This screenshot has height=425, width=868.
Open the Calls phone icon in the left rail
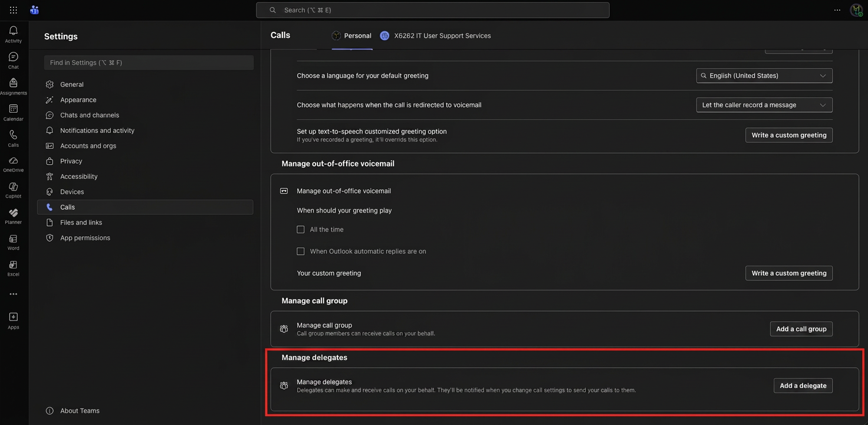(13, 135)
